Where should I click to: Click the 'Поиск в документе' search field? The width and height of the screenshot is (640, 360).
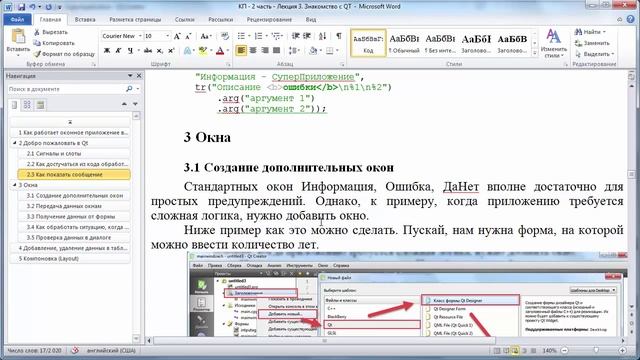[65, 89]
